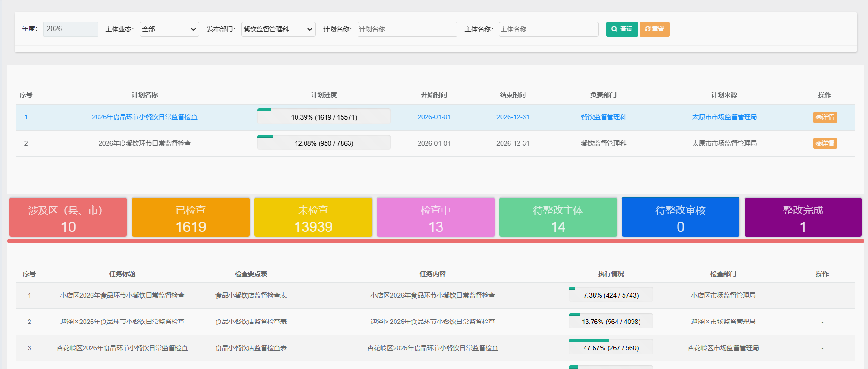Screen dimensions: 868x369
Task: Click the 任务标题 column header
Action: pyautogui.click(x=122, y=274)
